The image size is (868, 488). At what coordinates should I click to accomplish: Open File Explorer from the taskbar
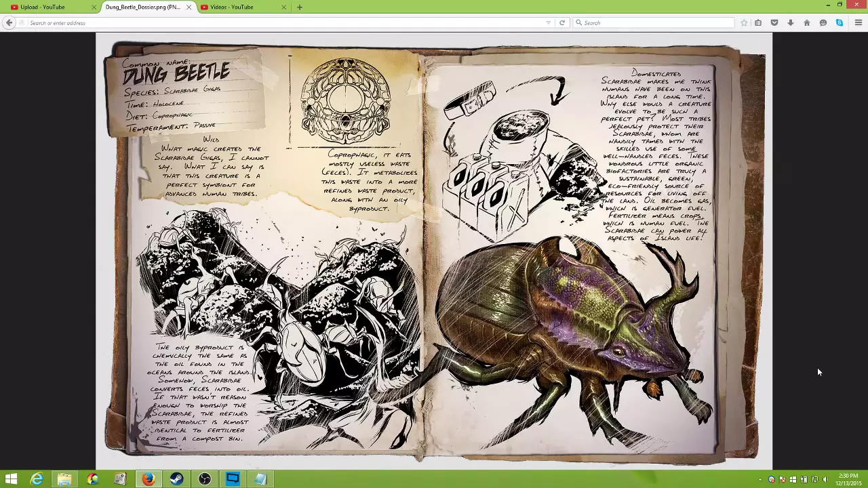click(64, 479)
